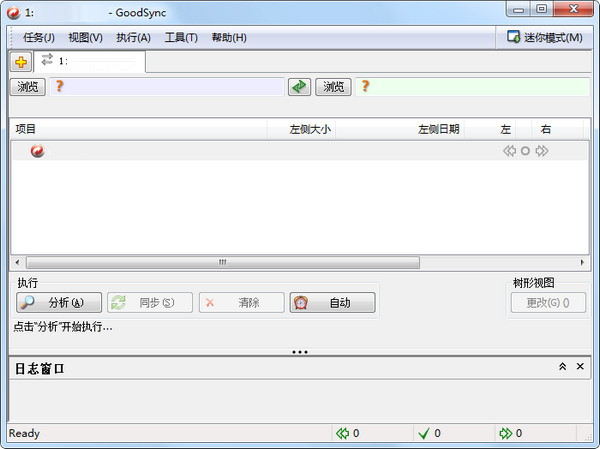Click the 右 column header
600x449 pixels.
558,129
